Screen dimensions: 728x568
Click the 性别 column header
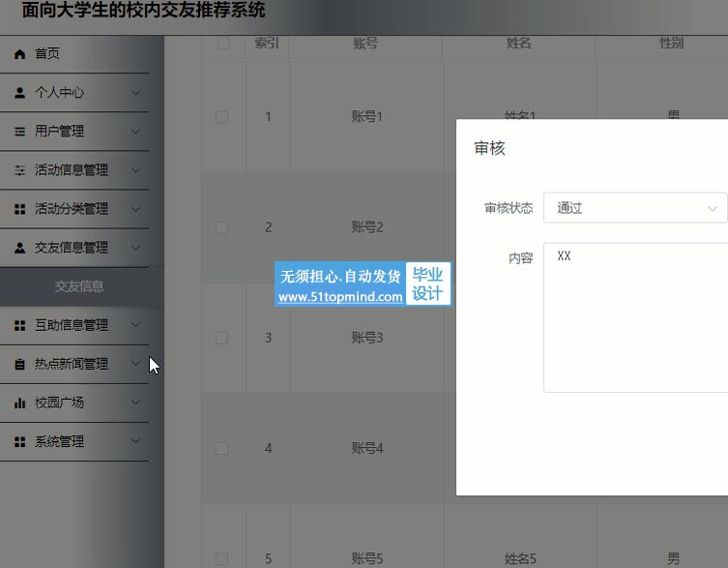671,44
